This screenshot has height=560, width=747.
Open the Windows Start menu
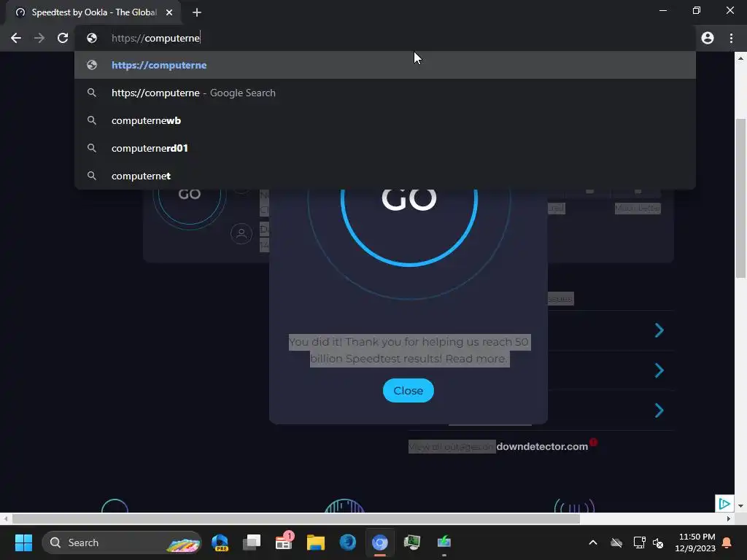(23, 542)
